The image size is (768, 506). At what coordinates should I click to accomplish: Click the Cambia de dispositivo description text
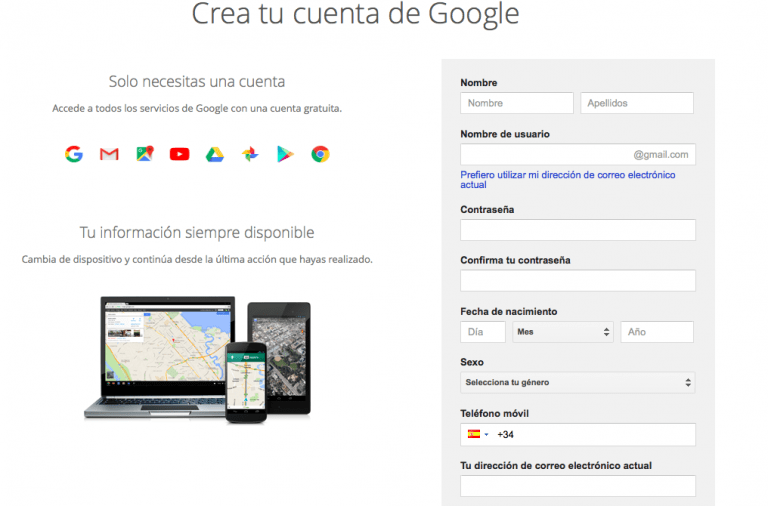pyautogui.click(x=197, y=259)
